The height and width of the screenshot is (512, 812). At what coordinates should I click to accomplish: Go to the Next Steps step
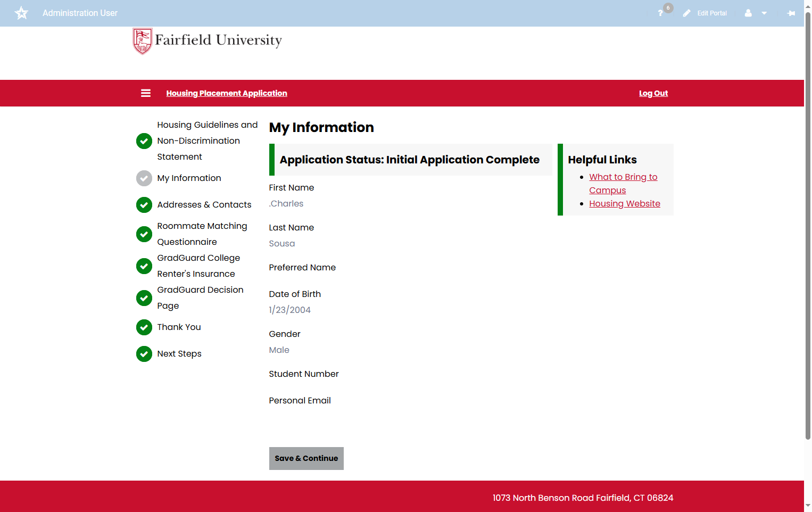click(179, 354)
